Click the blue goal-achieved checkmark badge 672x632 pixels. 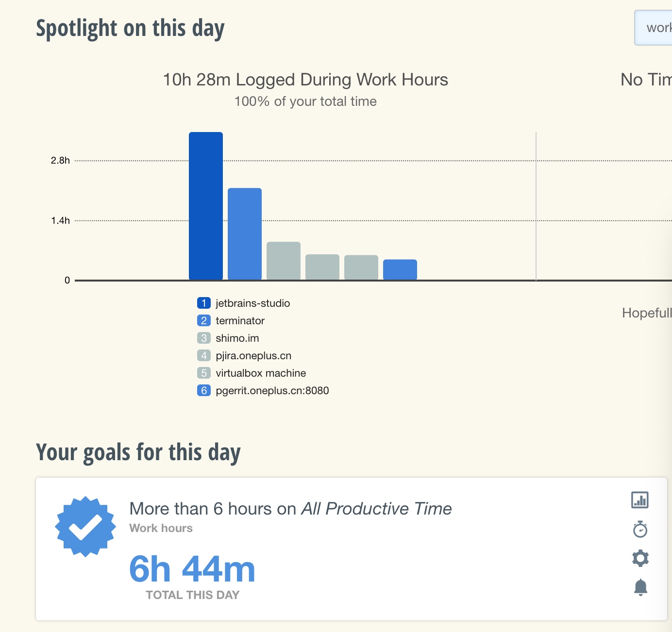click(x=85, y=527)
